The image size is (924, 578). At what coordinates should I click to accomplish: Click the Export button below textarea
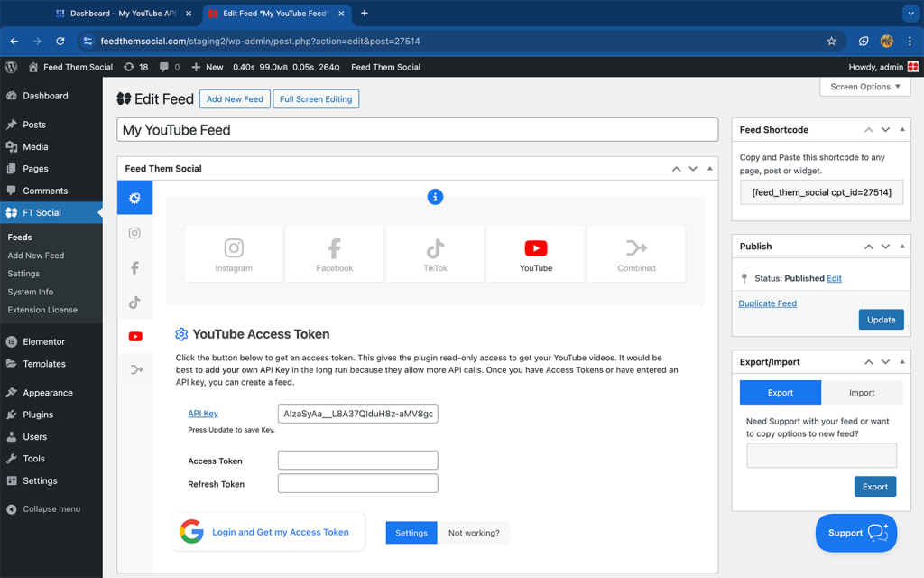[875, 487]
